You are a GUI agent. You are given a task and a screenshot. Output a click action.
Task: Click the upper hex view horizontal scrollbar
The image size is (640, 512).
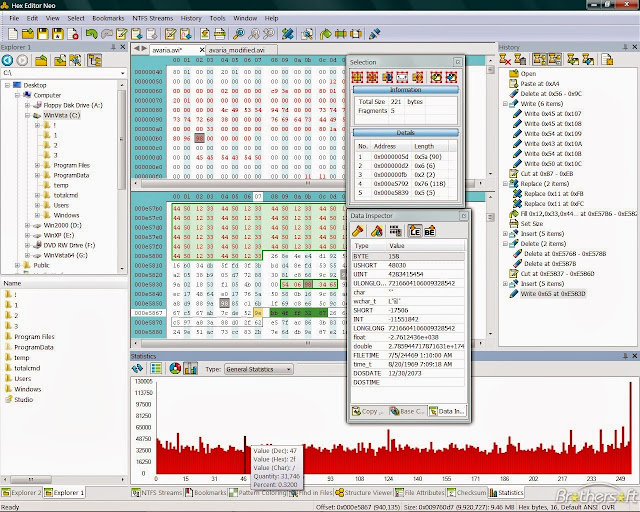point(307,183)
